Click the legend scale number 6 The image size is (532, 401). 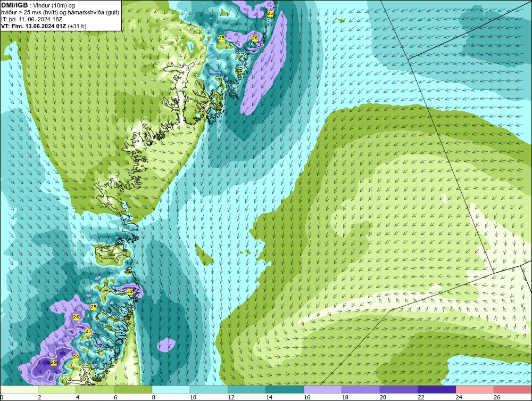(115, 397)
